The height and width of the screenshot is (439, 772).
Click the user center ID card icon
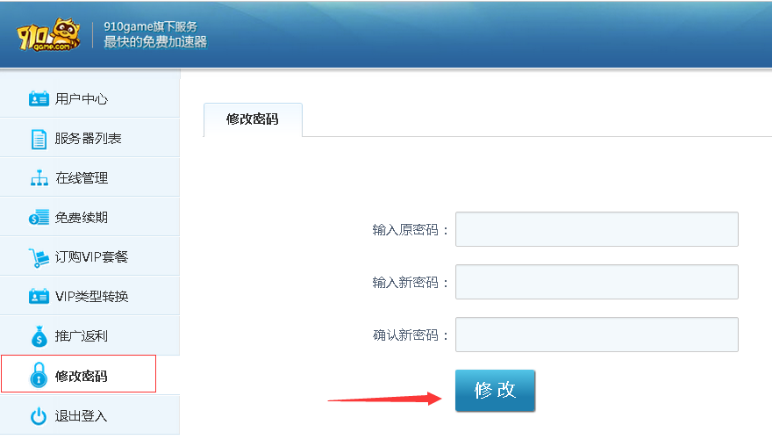click(39, 99)
